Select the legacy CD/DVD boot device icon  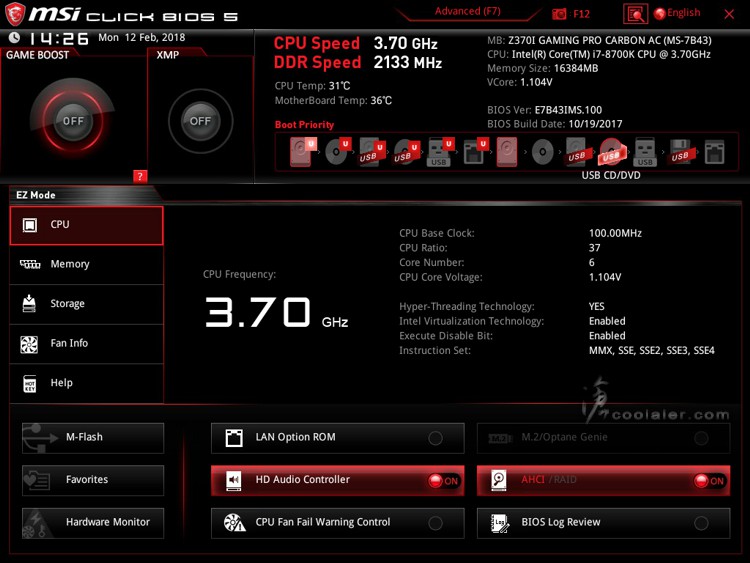tap(543, 152)
